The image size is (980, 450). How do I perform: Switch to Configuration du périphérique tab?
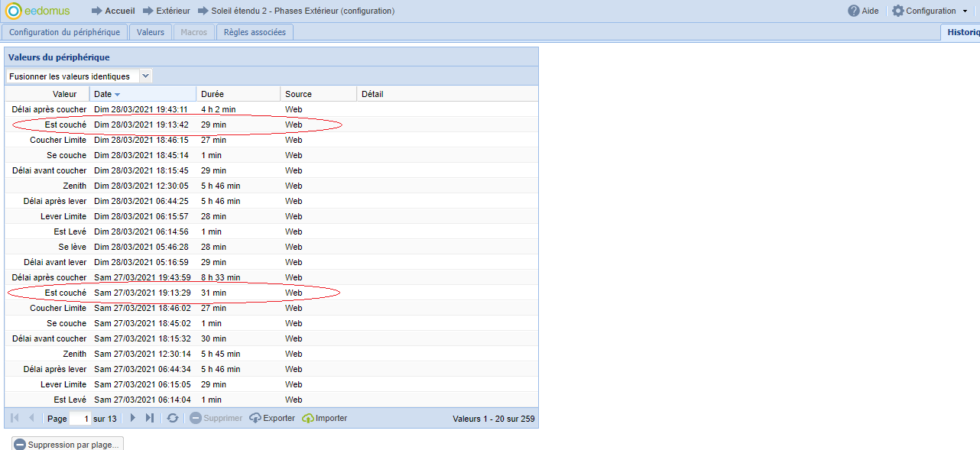(x=64, y=32)
